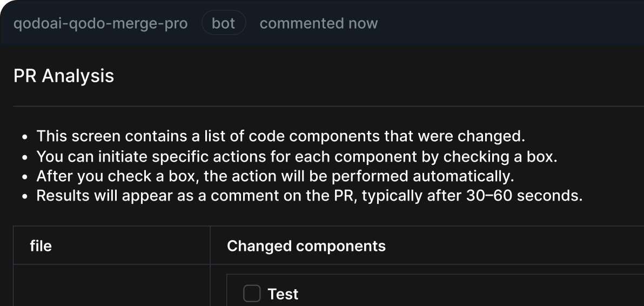Select the 'file' column header

pyautogui.click(x=41, y=246)
